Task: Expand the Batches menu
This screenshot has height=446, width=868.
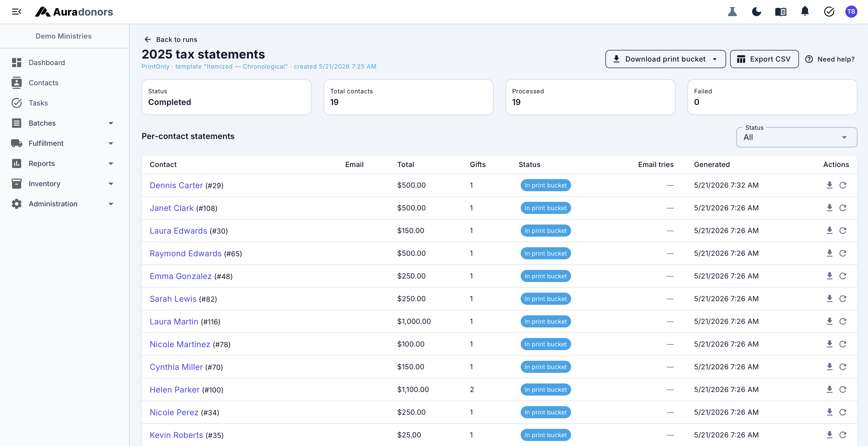Action: click(x=111, y=123)
